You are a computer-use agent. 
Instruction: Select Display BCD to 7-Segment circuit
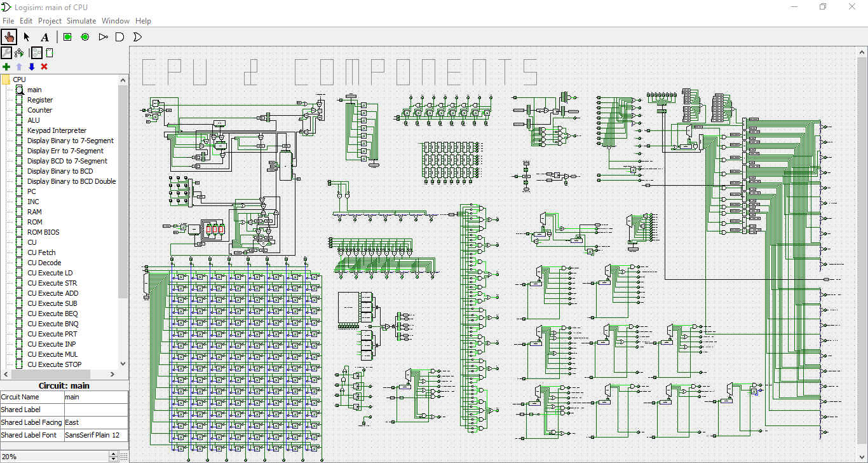coord(67,161)
